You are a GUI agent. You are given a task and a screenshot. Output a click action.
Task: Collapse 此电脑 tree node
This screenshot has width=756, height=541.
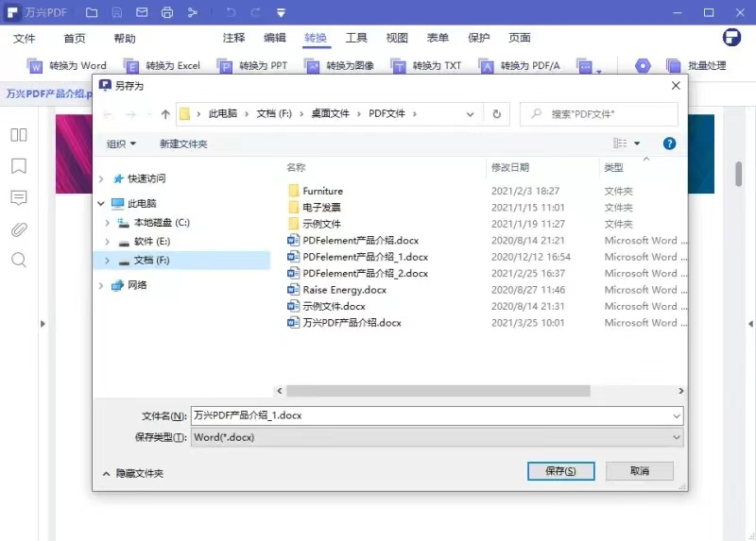pyautogui.click(x=101, y=203)
